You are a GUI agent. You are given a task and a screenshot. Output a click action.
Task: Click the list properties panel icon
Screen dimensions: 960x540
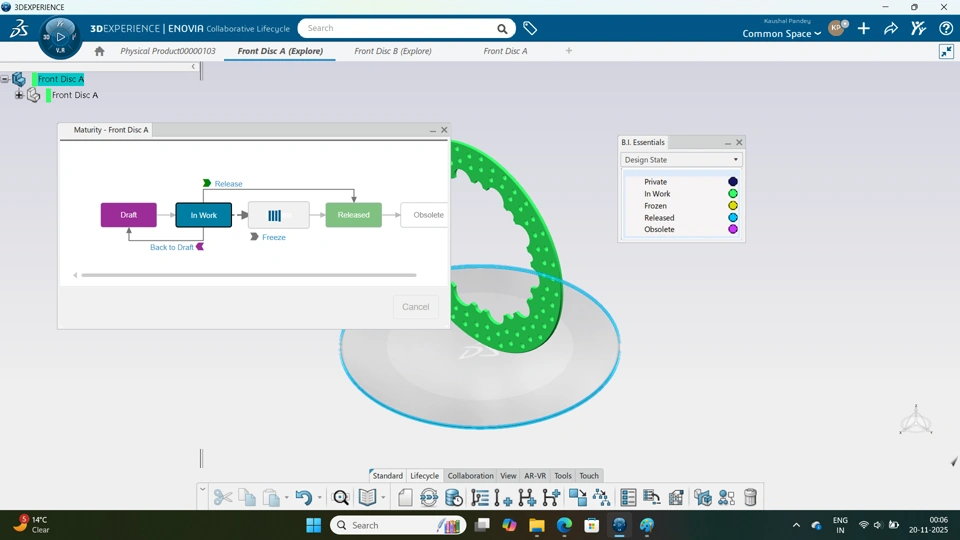coord(628,497)
